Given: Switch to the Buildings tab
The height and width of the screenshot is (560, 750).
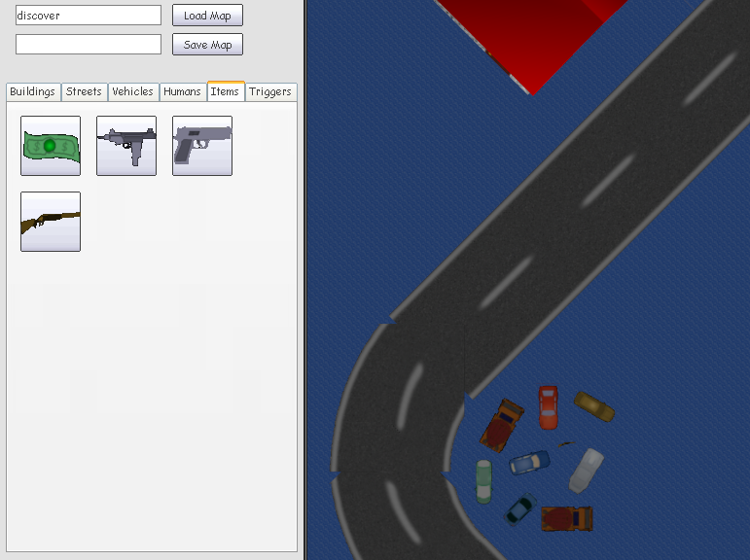Looking at the screenshot, I should coord(33,91).
